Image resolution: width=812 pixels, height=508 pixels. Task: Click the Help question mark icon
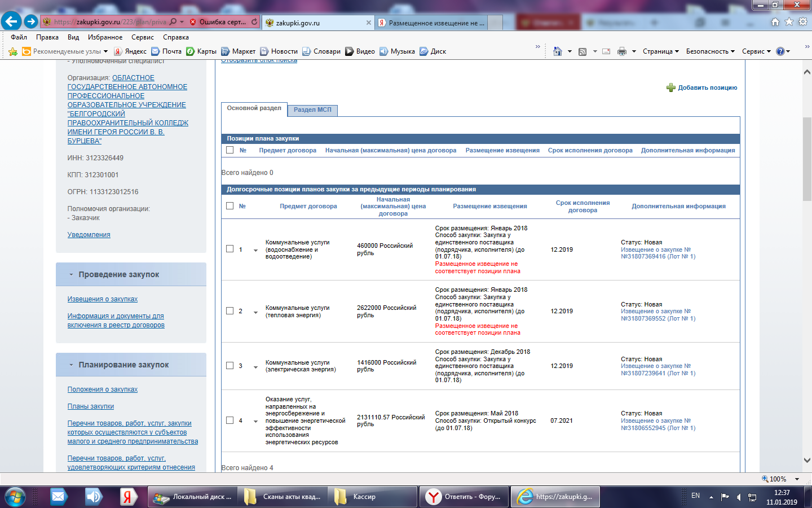[780, 51]
